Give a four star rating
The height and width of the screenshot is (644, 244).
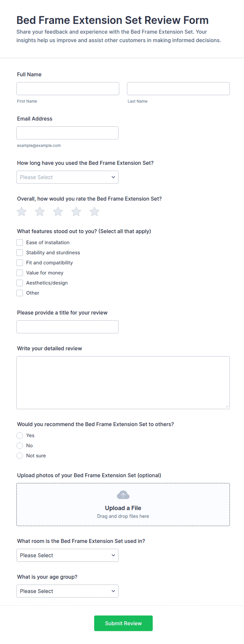(x=76, y=212)
